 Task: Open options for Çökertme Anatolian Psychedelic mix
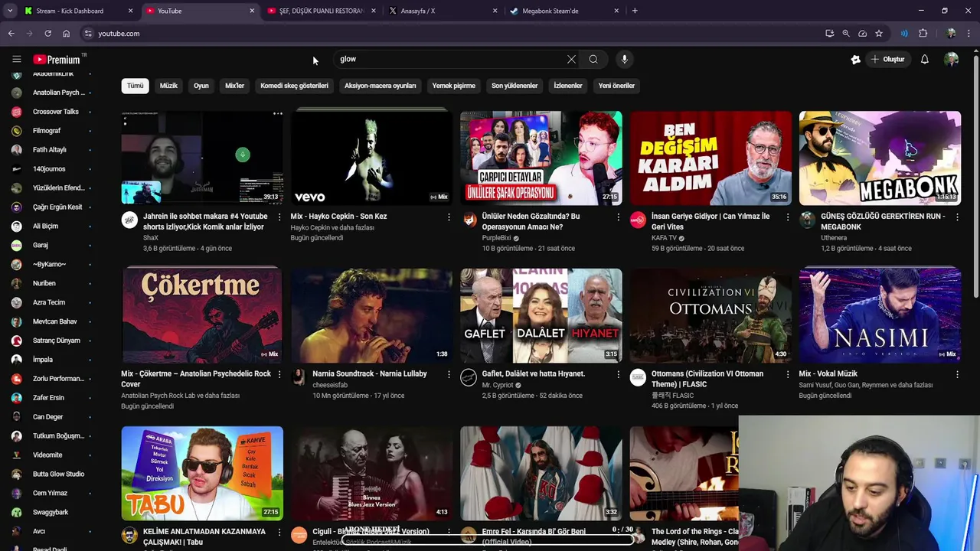[x=279, y=375]
